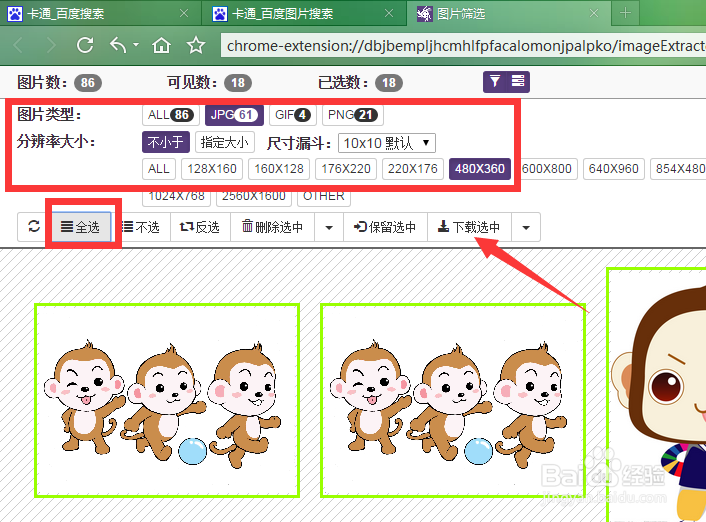Choose 220X176 resolution
The height and width of the screenshot is (522, 706).
point(413,169)
